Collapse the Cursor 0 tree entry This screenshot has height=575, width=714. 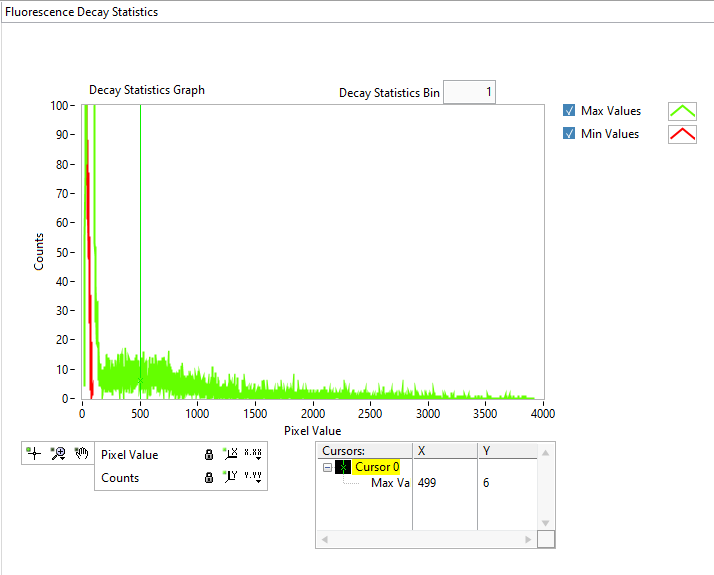327,467
